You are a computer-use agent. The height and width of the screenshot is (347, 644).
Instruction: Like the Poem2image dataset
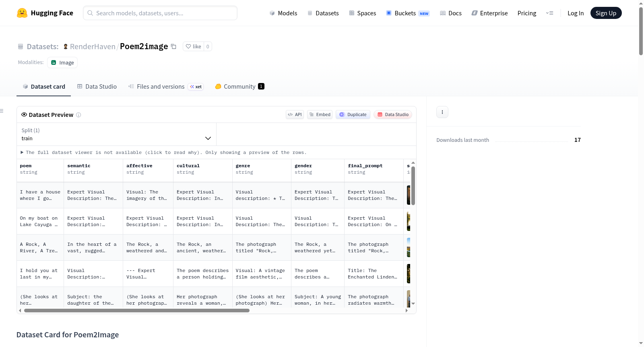(193, 46)
